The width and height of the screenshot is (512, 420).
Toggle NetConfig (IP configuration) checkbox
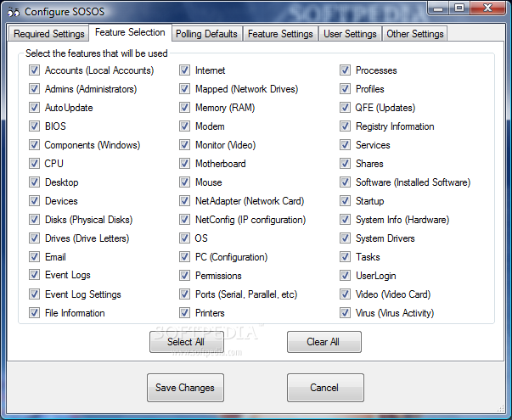point(184,219)
